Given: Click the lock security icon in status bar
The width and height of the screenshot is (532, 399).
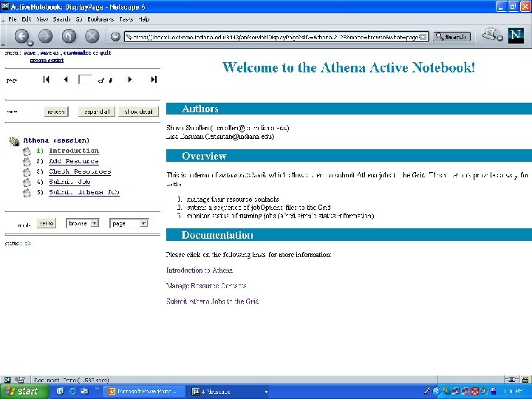Looking at the screenshot, I should (x=525, y=380).
